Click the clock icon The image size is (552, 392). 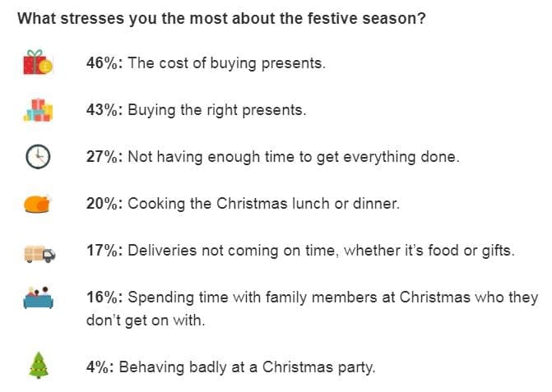point(38,156)
